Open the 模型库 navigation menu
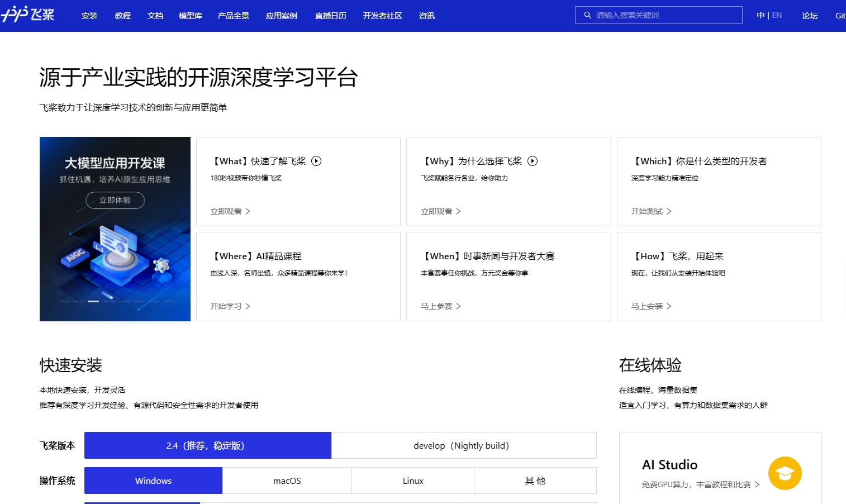846x504 pixels. coord(191,16)
